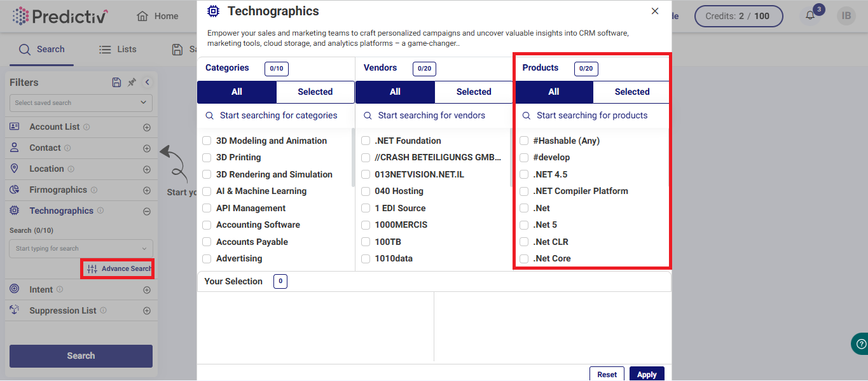Click the Advance Search sliders icon
Image resolution: width=868 pixels, height=381 pixels.
[93, 268]
